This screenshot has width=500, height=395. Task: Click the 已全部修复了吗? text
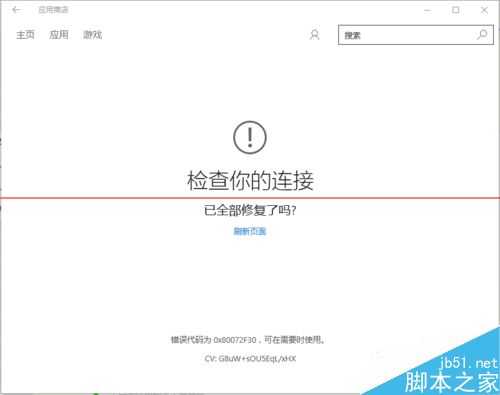pos(250,210)
